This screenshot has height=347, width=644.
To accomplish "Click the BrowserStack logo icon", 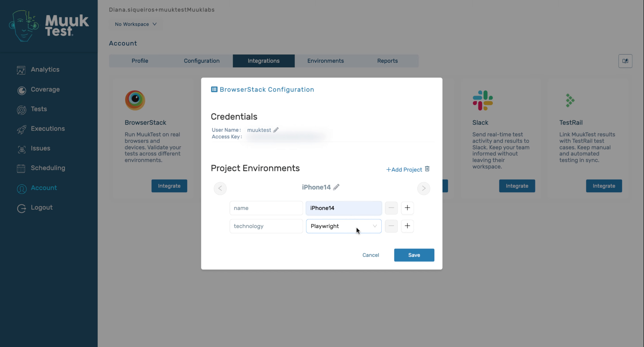I will pos(135,100).
